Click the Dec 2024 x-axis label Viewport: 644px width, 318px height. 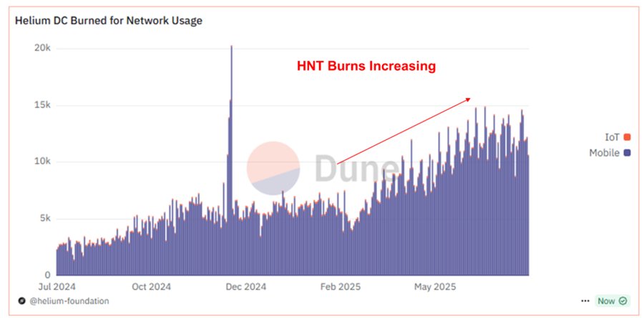click(x=246, y=287)
